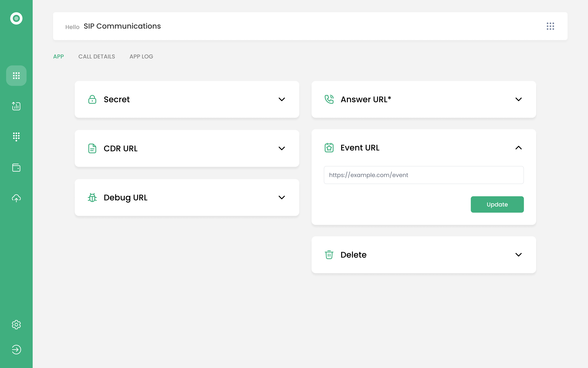Click the circular logo in the sidebar
The width and height of the screenshot is (588, 368).
pos(16,18)
